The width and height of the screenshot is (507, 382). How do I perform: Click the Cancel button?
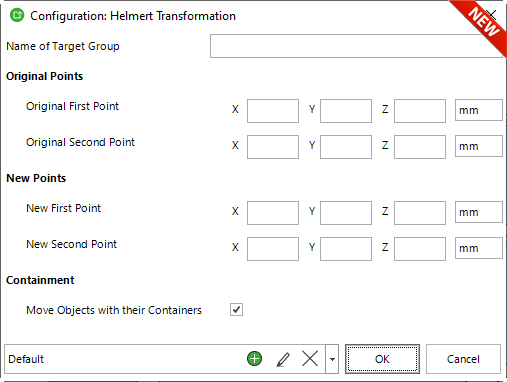point(463,359)
